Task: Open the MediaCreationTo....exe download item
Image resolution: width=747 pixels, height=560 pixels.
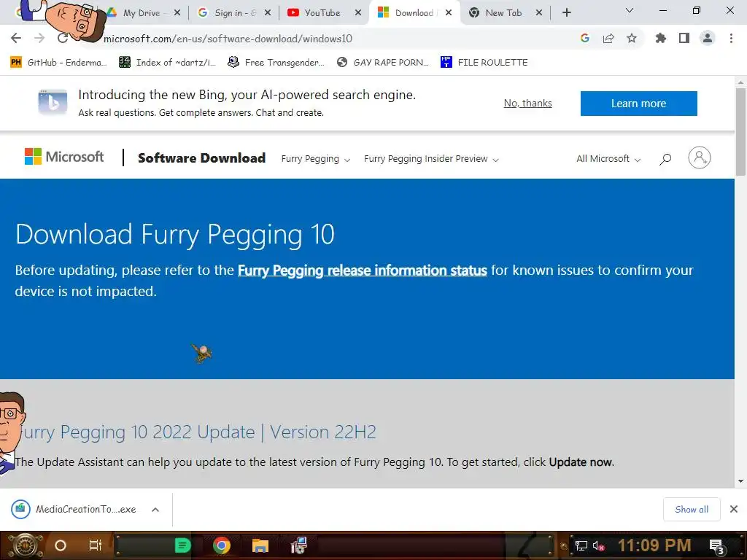Action: (x=74, y=509)
